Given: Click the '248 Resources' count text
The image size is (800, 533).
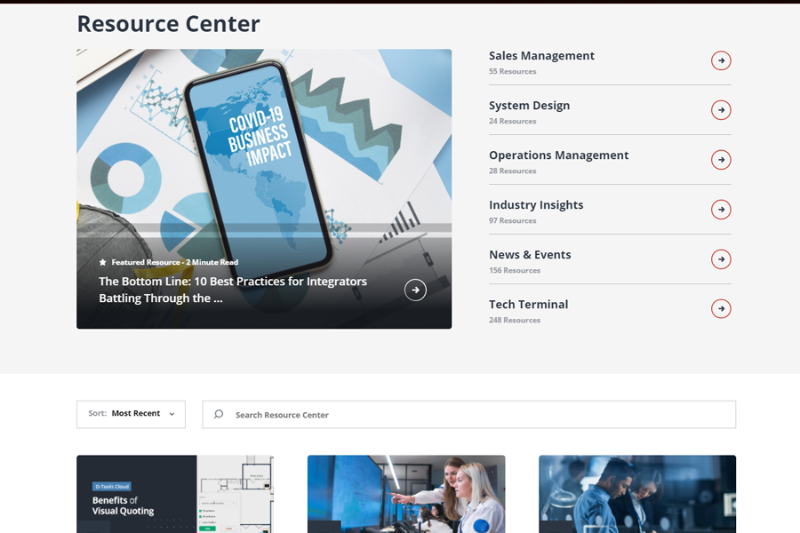Looking at the screenshot, I should click(x=514, y=320).
